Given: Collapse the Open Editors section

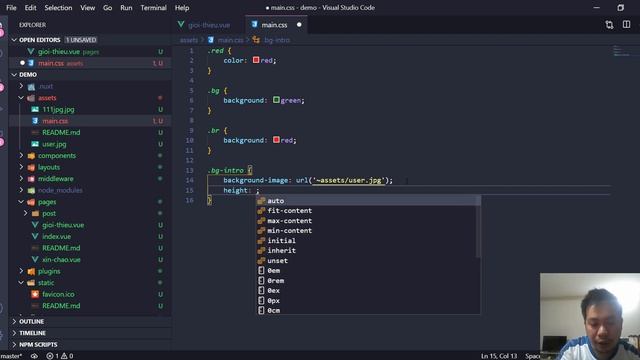Looking at the screenshot, I should 14,40.
